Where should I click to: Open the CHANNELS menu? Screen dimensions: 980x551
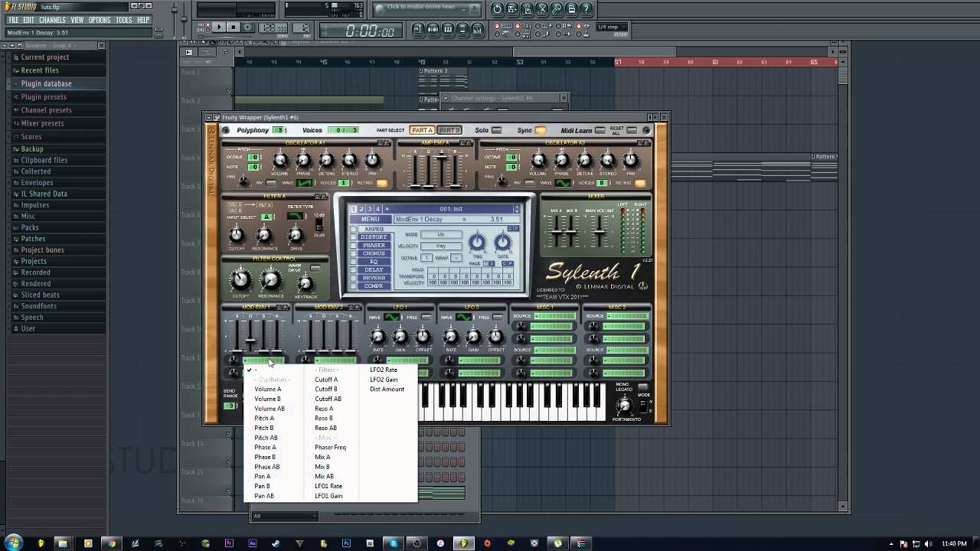[52, 20]
